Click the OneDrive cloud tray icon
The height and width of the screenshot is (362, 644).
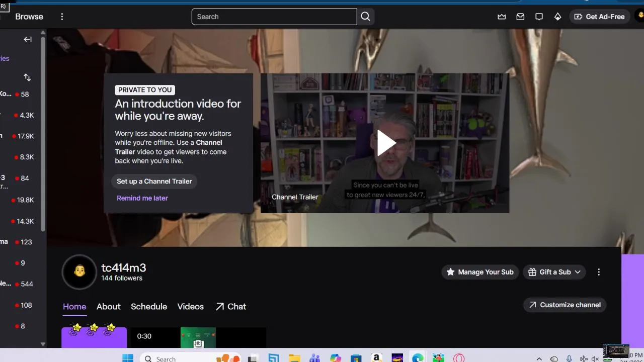(x=554, y=359)
